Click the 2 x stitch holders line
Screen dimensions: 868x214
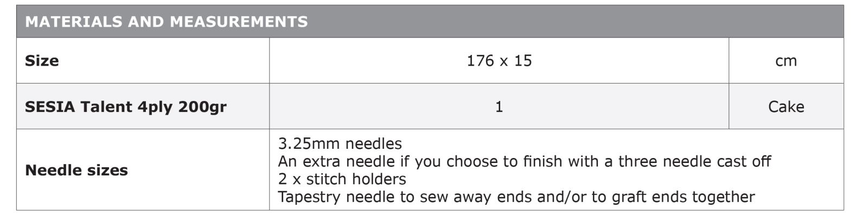(342, 179)
